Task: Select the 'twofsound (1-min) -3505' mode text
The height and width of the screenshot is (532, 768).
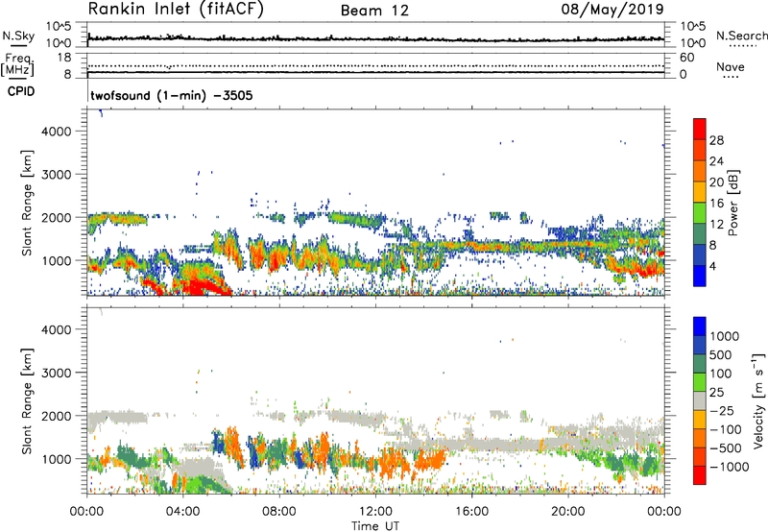Action: point(172,95)
